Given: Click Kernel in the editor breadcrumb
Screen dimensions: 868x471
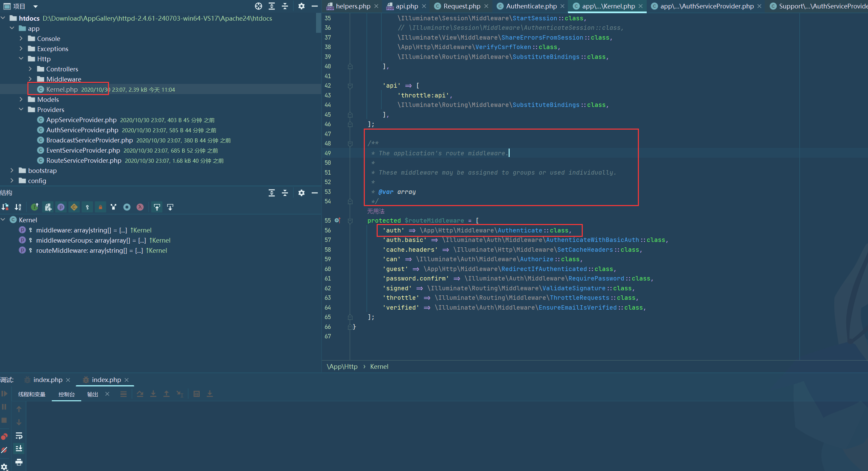Looking at the screenshot, I should pos(379,366).
